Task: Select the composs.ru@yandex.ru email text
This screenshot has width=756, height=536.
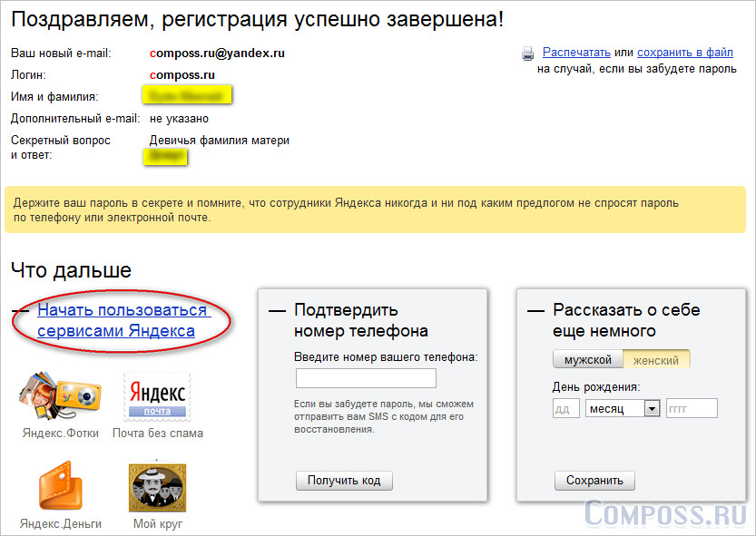Action: point(217,53)
